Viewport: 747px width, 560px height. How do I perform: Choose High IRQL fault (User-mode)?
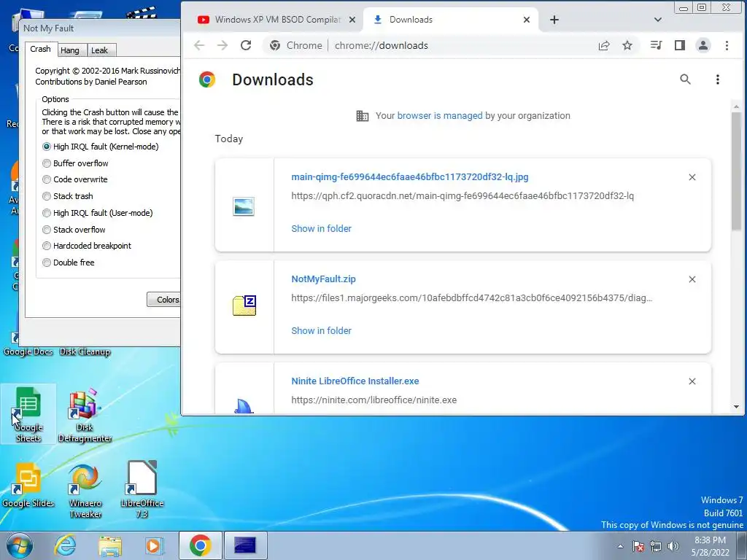tap(97, 213)
